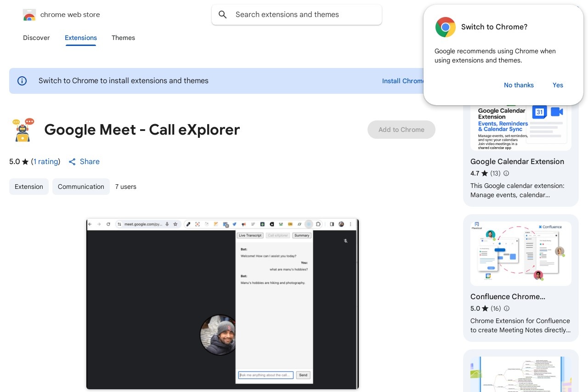Click the Chrome logo in the popup
The width and height of the screenshot is (588, 392).
coord(445,27)
